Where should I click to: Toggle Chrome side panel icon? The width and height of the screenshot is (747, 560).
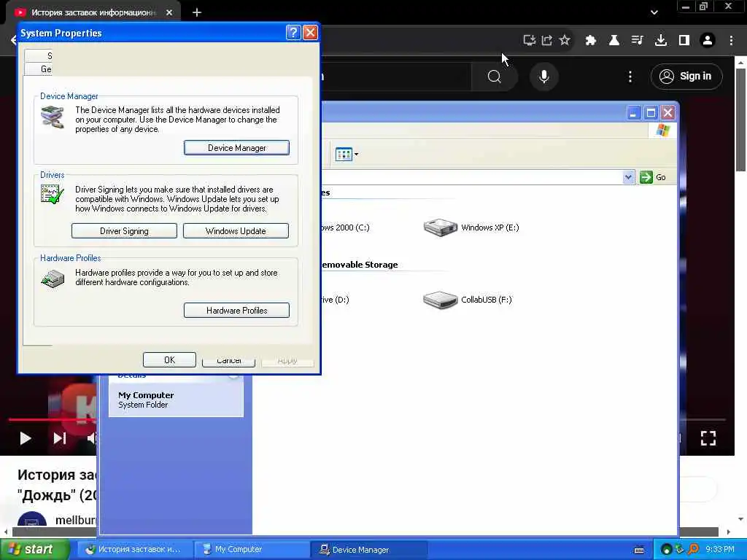[684, 41]
